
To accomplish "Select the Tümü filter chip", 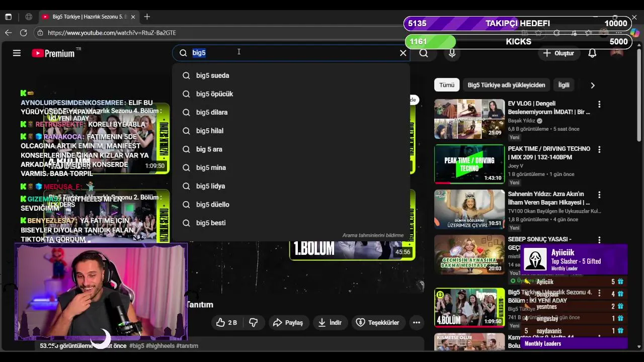I will 446,85.
